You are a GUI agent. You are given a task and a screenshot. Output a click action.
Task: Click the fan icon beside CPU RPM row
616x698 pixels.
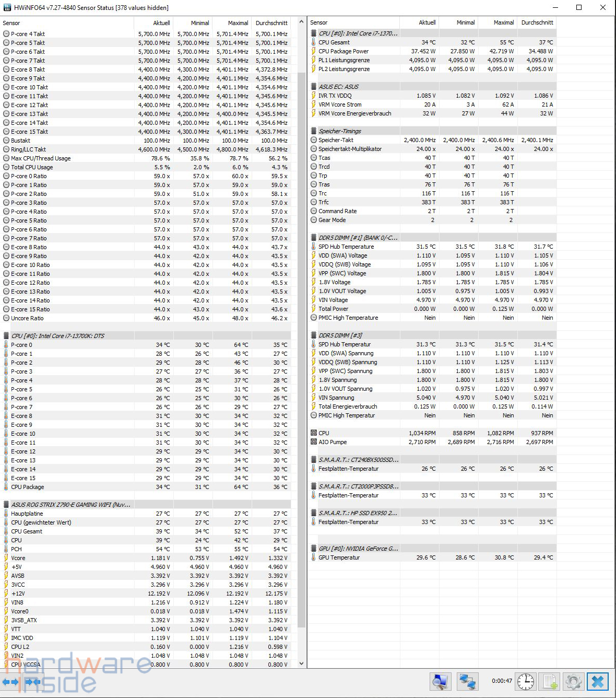(x=314, y=433)
